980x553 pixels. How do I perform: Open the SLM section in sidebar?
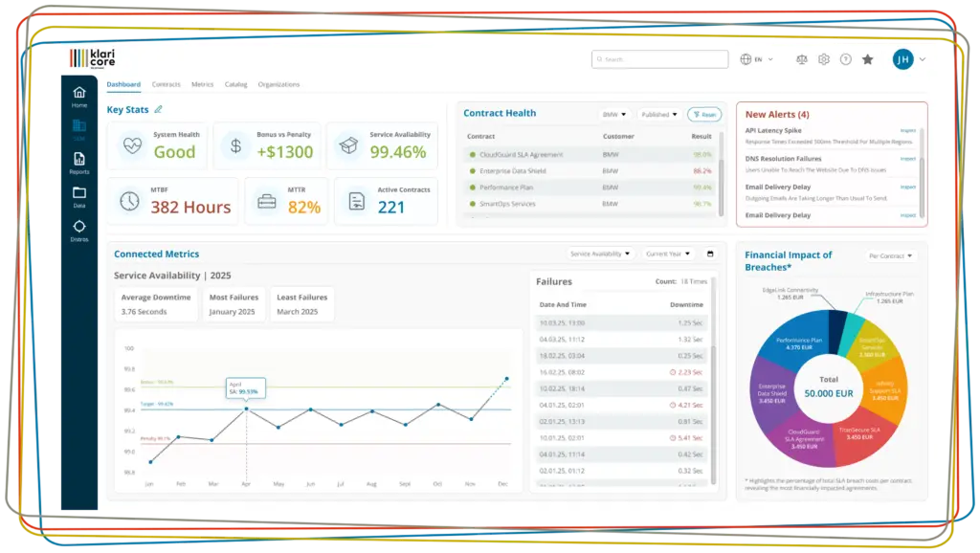pyautogui.click(x=79, y=130)
